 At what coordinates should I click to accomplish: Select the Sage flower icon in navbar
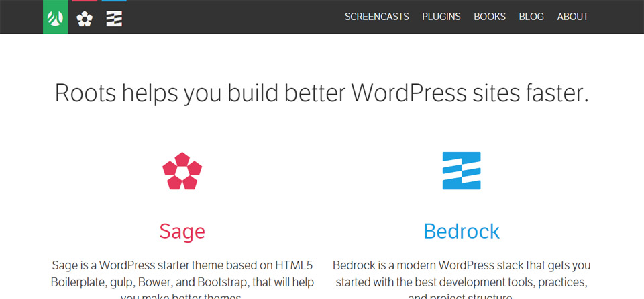[85, 19]
